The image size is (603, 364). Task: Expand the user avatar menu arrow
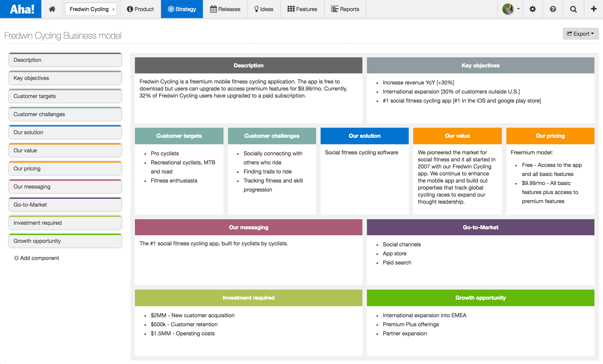[x=518, y=9]
